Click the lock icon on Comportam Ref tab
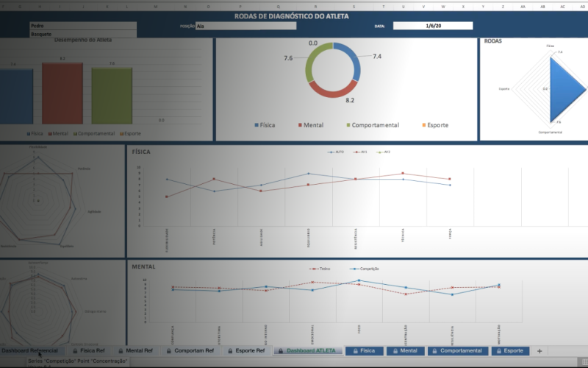The width and height of the screenshot is (588, 368). coord(168,351)
